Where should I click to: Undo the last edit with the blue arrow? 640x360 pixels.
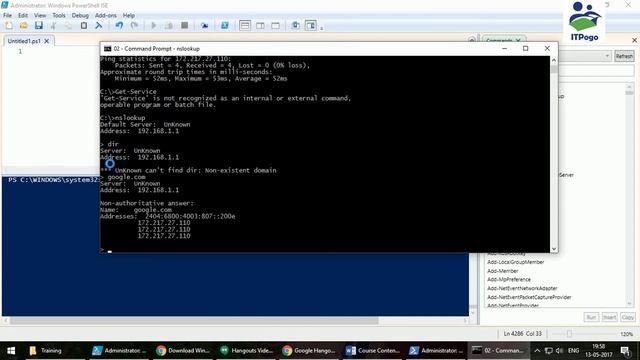click(x=119, y=25)
